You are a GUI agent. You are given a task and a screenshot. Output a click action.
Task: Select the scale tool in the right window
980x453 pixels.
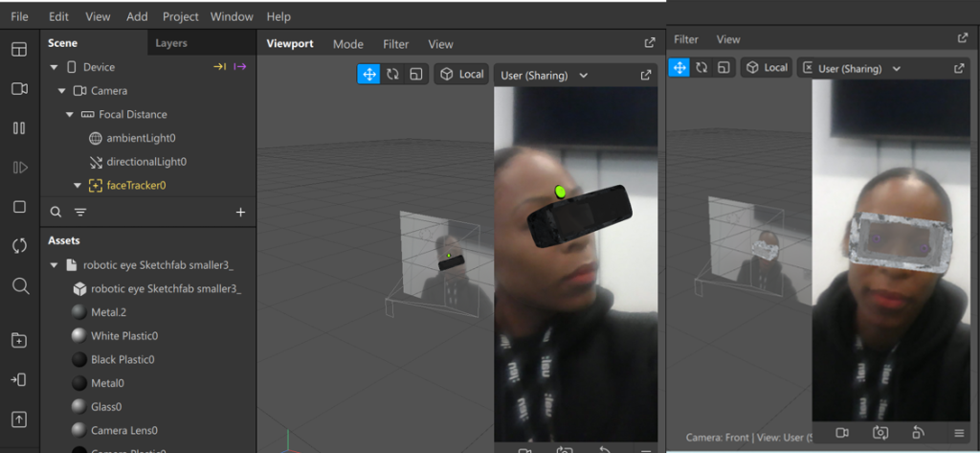click(x=724, y=68)
